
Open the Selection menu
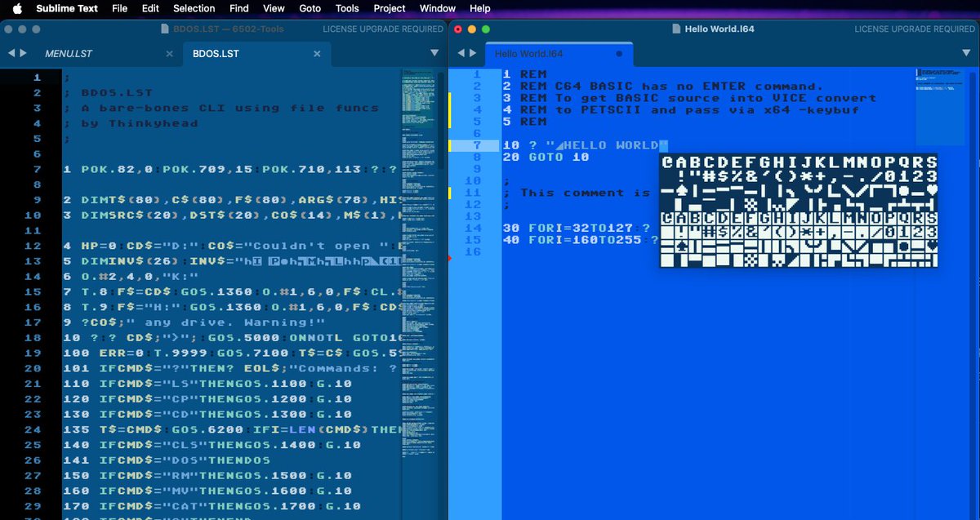(x=194, y=8)
